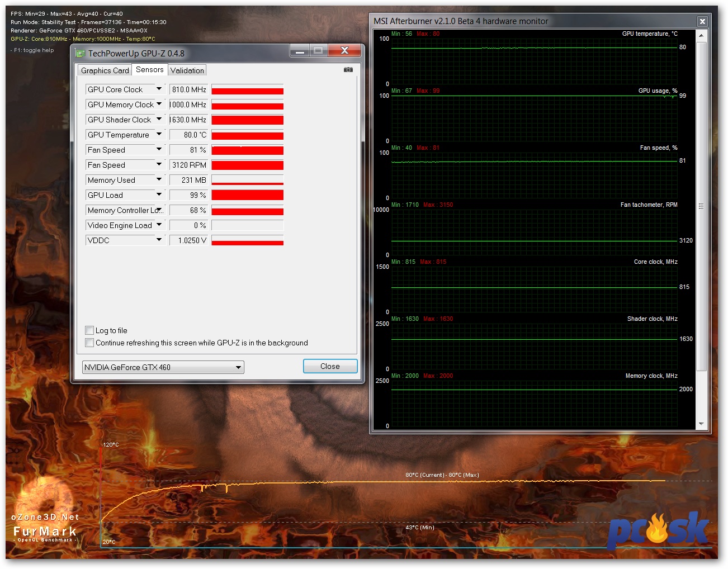
Task: Click the Fan speed, % graph label
Action: pyautogui.click(x=659, y=148)
